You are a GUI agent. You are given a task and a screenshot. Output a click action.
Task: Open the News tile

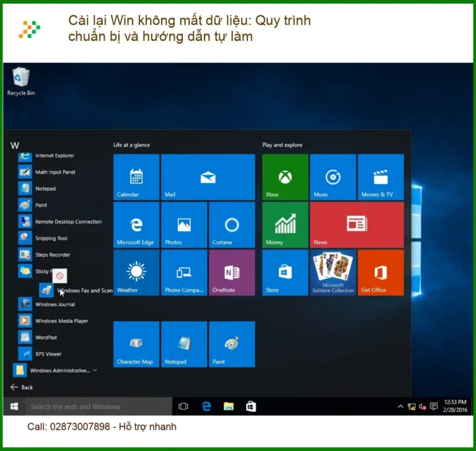pos(357,225)
